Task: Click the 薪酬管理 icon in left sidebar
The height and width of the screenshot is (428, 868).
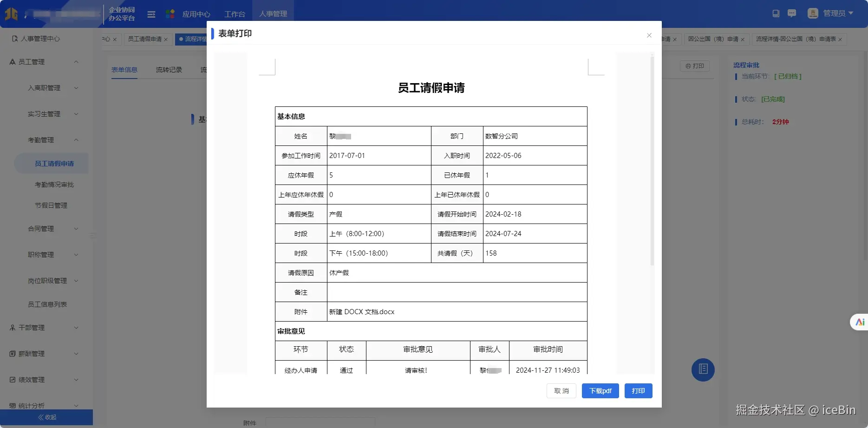Action: coord(13,353)
